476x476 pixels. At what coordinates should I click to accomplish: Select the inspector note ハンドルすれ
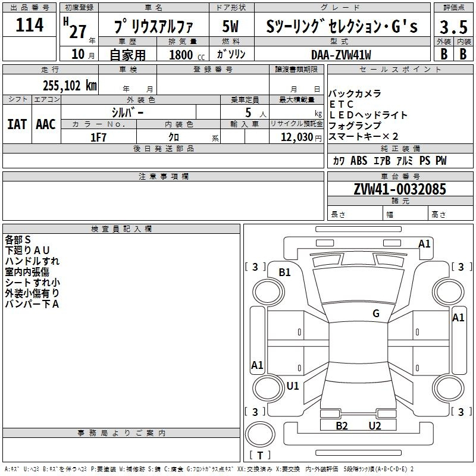coord(32,261)
